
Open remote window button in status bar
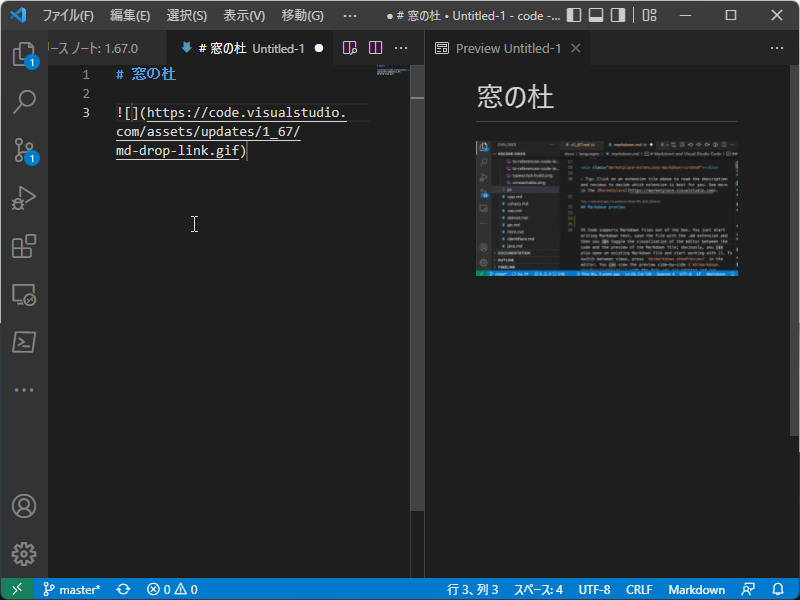(x=17, y=589)
